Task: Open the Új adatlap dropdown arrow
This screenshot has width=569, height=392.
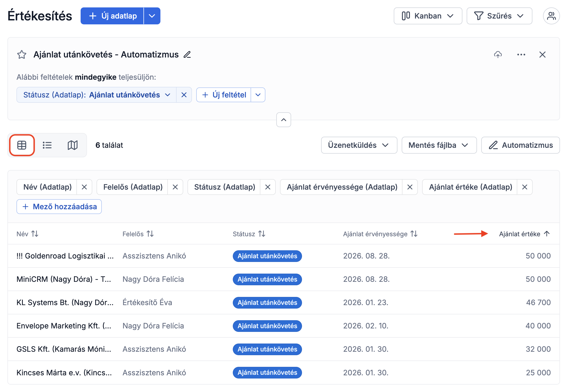Action: click(152, 16)
